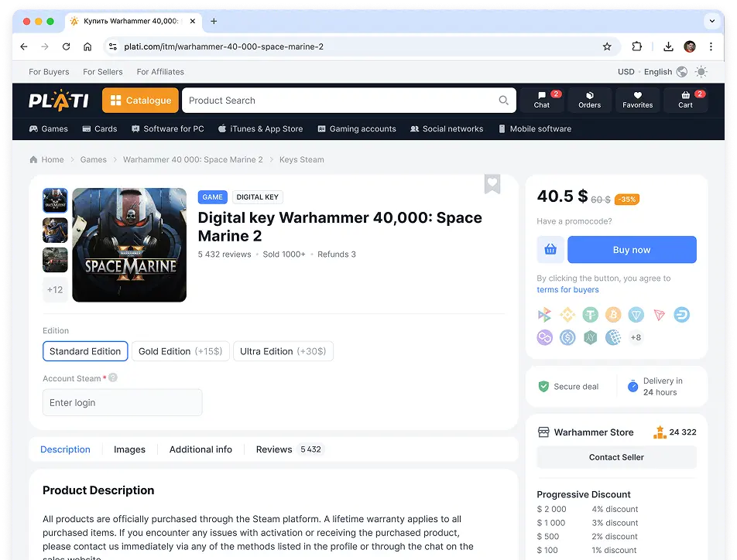Open a new browser tab
The image size is (737, 560).
(214, 21)
